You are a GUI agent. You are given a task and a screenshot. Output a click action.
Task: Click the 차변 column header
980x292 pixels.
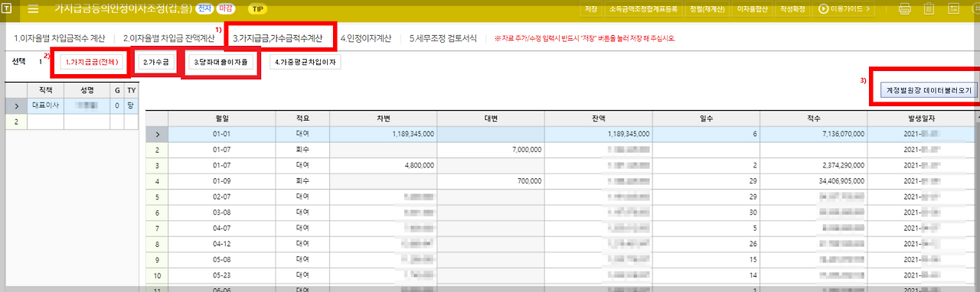[384, 118]
